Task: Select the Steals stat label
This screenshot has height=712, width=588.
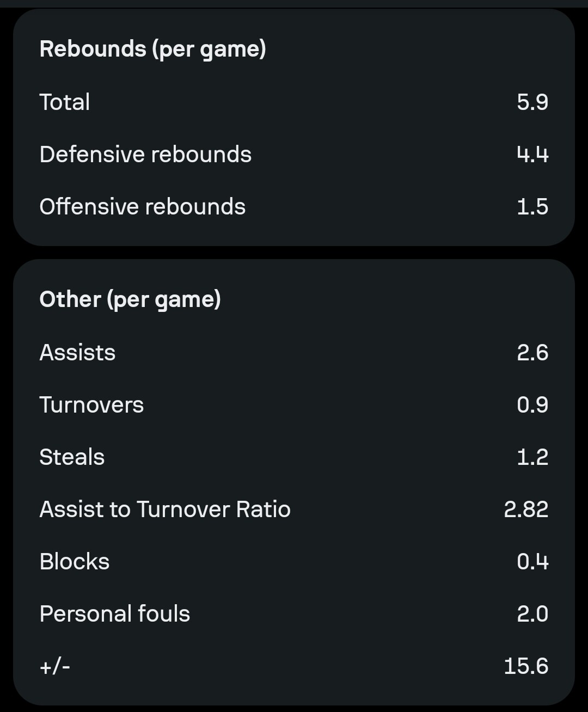Action: [x=72, y=457]
